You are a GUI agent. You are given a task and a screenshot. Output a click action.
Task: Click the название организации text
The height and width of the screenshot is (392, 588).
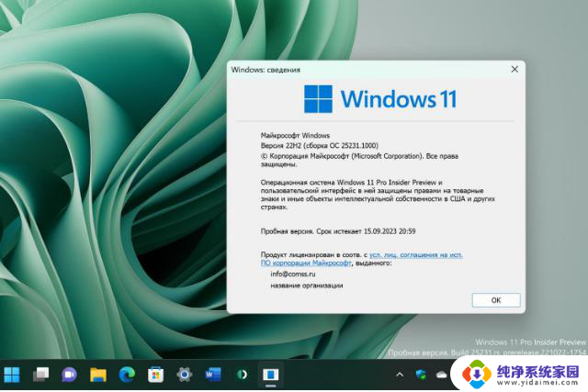(x=306, y=286)
